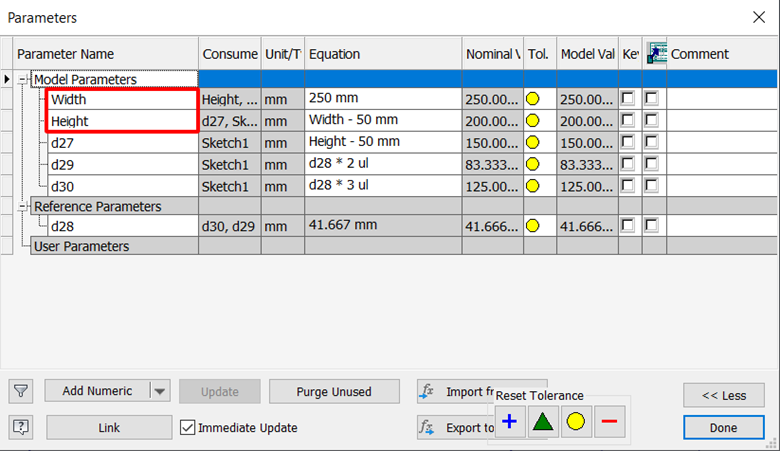Click d29 row tolerance yellow circle
The width and height of the screenshot is (780, 451).
point(533,164)
